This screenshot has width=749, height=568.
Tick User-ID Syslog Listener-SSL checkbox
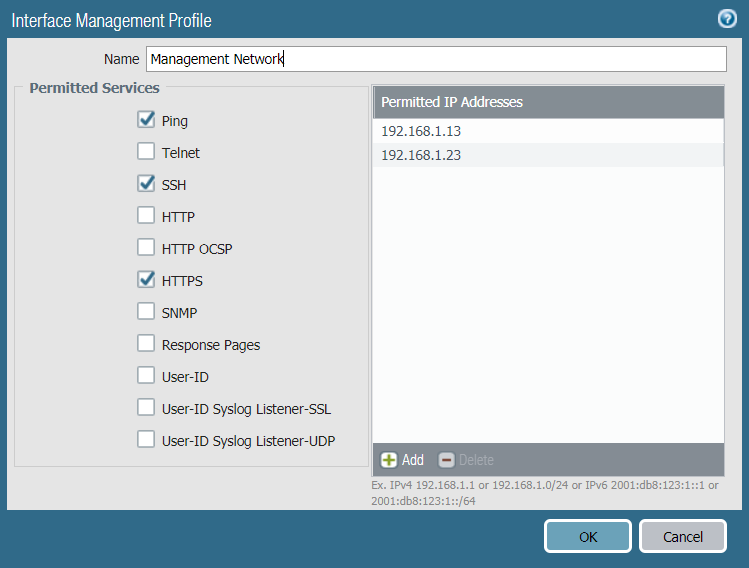[x=146, y=409]
